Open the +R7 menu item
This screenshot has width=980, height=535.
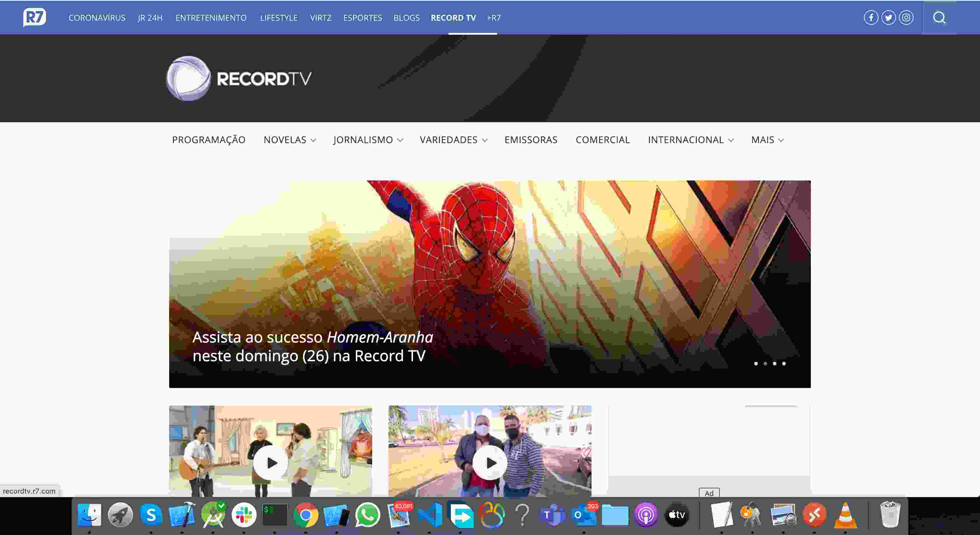tap(494, 18)
